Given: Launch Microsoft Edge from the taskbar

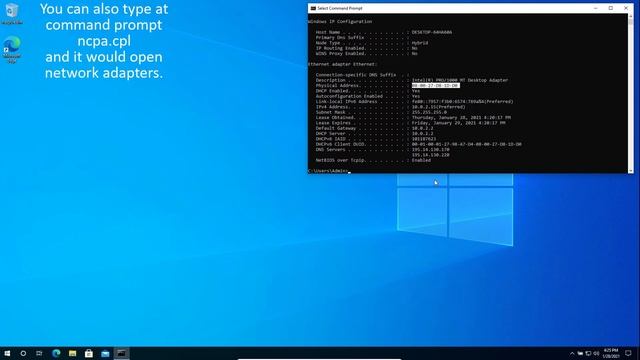Looking at the screenshot, I should 56,353.
